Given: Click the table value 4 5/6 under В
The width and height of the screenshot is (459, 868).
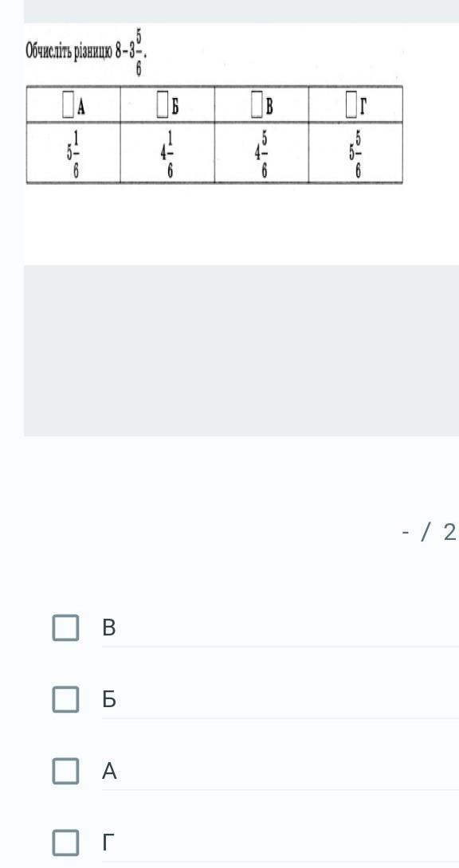Looking at the screenshot, I should pyautogui.click(x=262, y=153).
